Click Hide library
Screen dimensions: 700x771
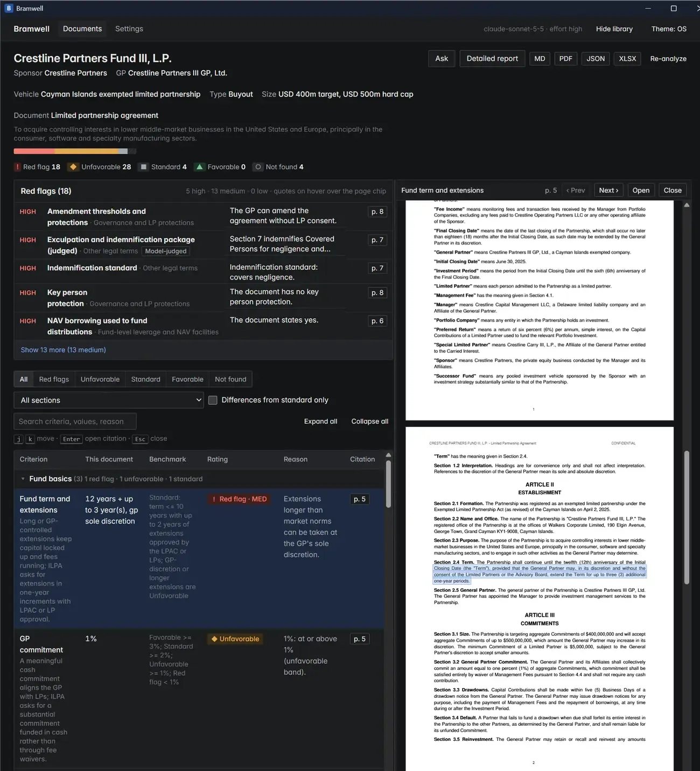[614, 29]
